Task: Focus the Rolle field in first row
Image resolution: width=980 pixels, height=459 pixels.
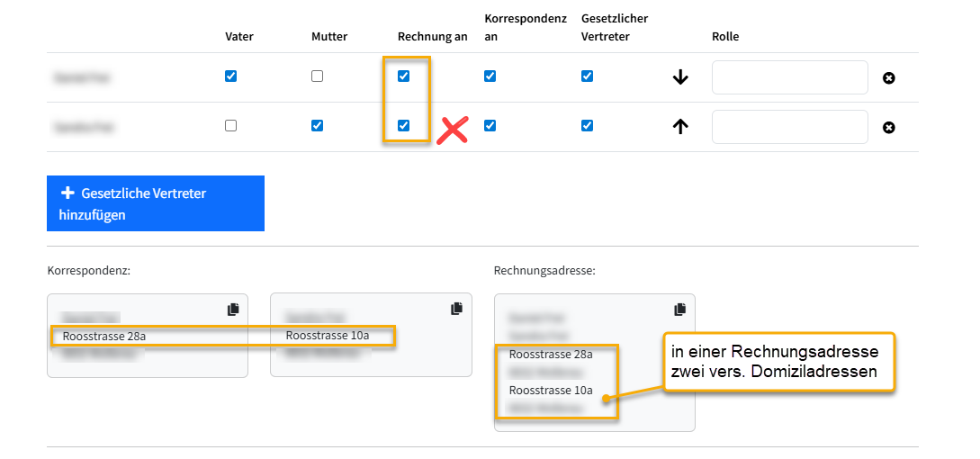Action: (x=789, y=77)
